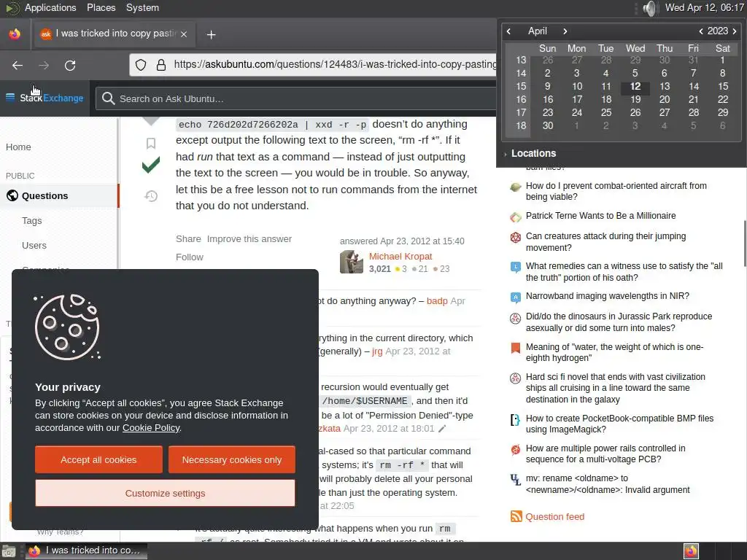Click the shield tracking protection icon

141,65
